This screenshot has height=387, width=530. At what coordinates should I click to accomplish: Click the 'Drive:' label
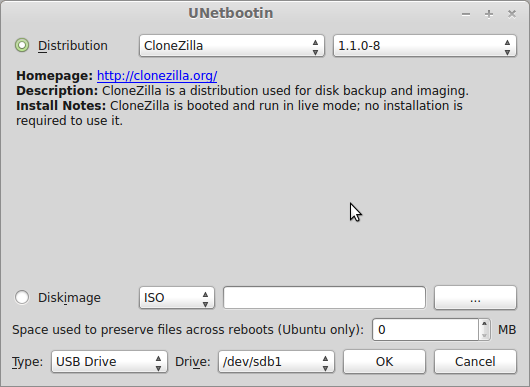pyautogui.click(x=193, y=362)
